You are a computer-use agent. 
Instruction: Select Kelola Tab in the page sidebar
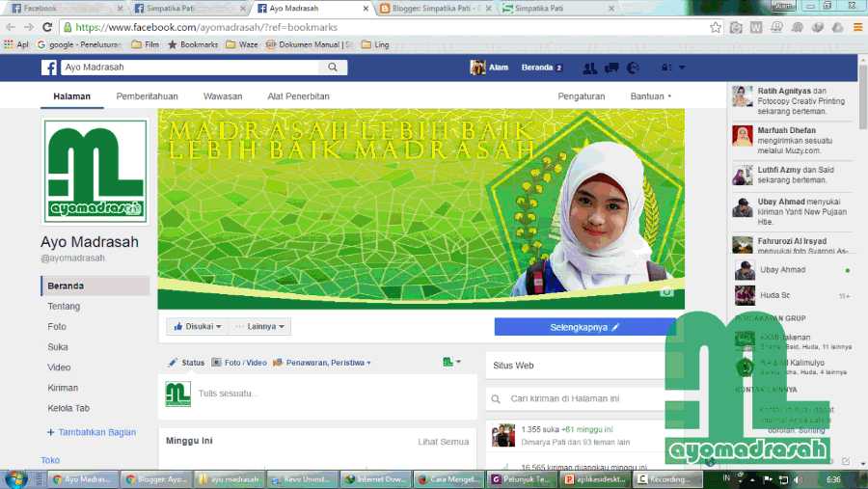tap(68, 408)
